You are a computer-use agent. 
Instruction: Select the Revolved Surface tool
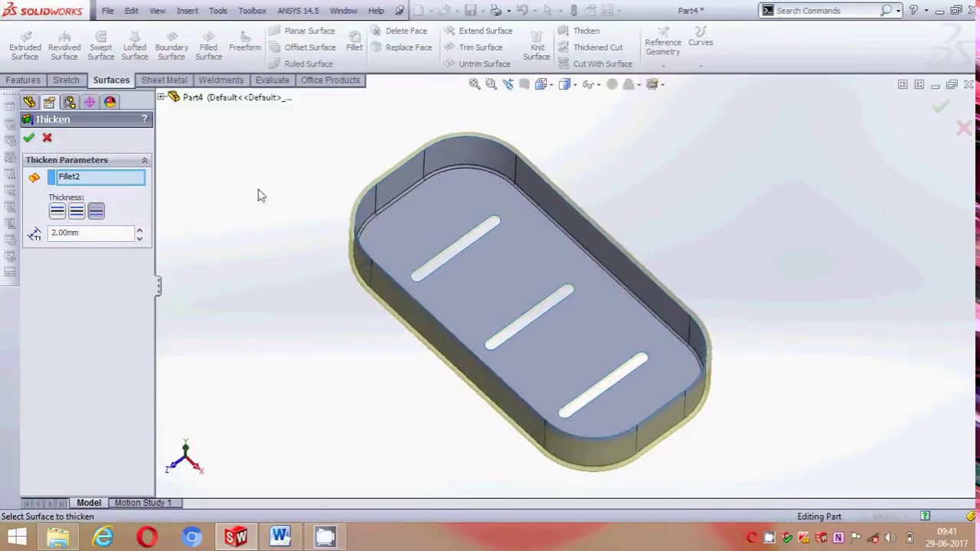pos(64,46)
